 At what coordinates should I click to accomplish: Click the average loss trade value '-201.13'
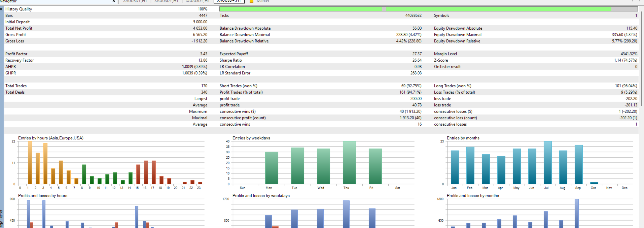point(631,105)
